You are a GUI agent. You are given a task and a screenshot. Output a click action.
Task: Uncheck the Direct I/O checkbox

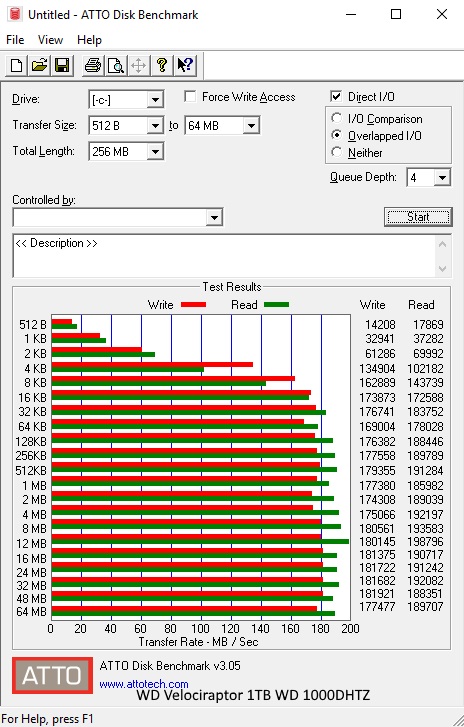pos(336,96)
